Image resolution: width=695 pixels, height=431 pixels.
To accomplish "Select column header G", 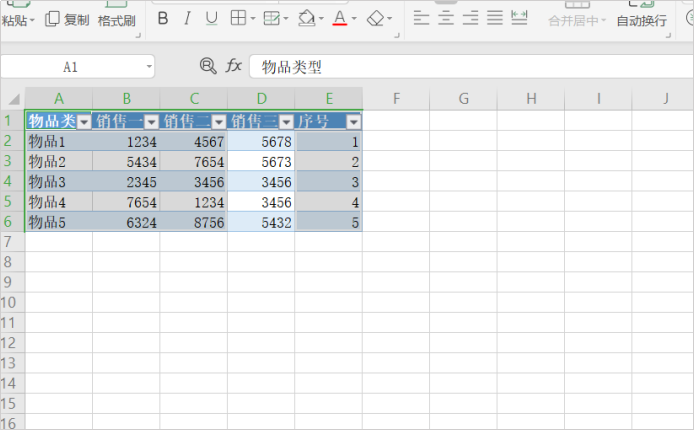I will 464,98.
